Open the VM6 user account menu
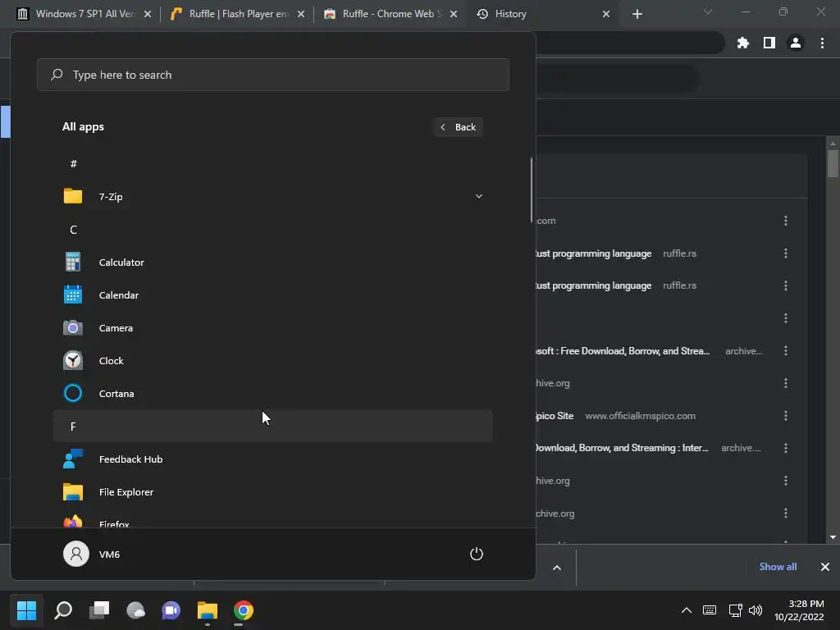Screen dimensions: 840x630 [x=92, y=554]
